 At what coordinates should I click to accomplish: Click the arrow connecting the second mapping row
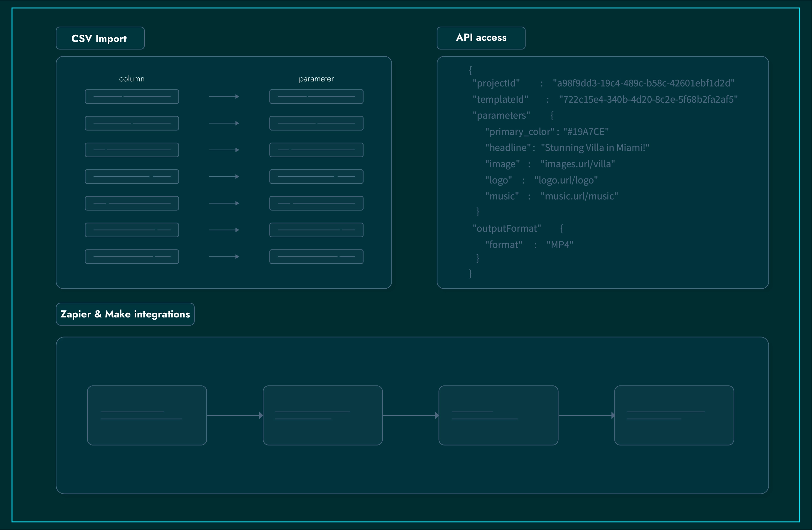(x=224, y=123)
